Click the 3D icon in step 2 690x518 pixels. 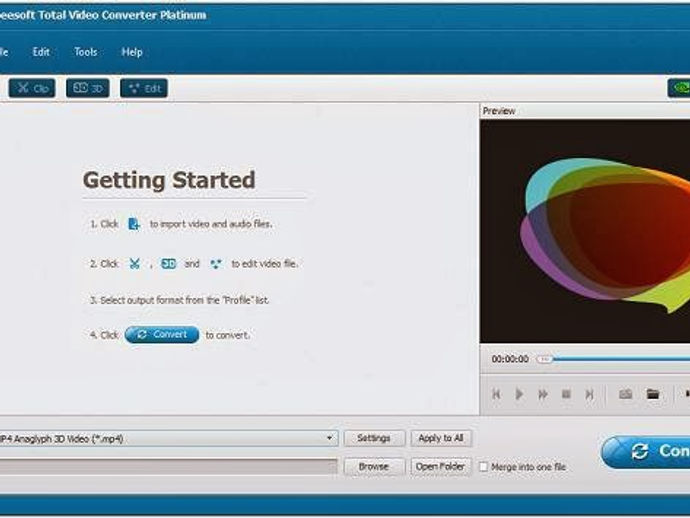click(x=169, y=264)
